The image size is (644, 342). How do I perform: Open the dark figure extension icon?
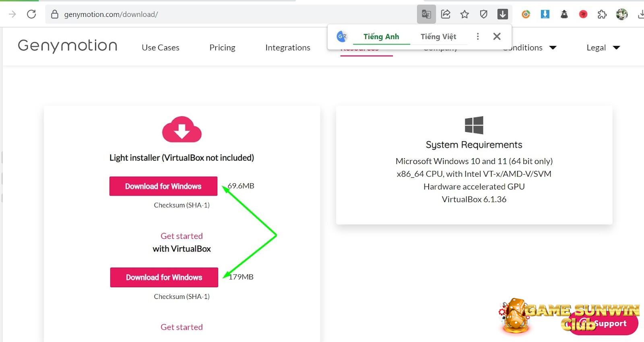(564, 14)
